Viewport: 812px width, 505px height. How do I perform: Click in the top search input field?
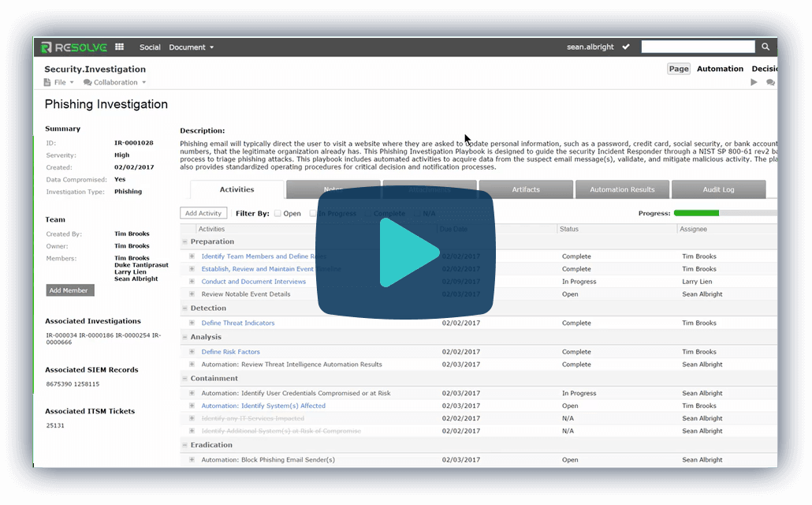pos(698,47)
